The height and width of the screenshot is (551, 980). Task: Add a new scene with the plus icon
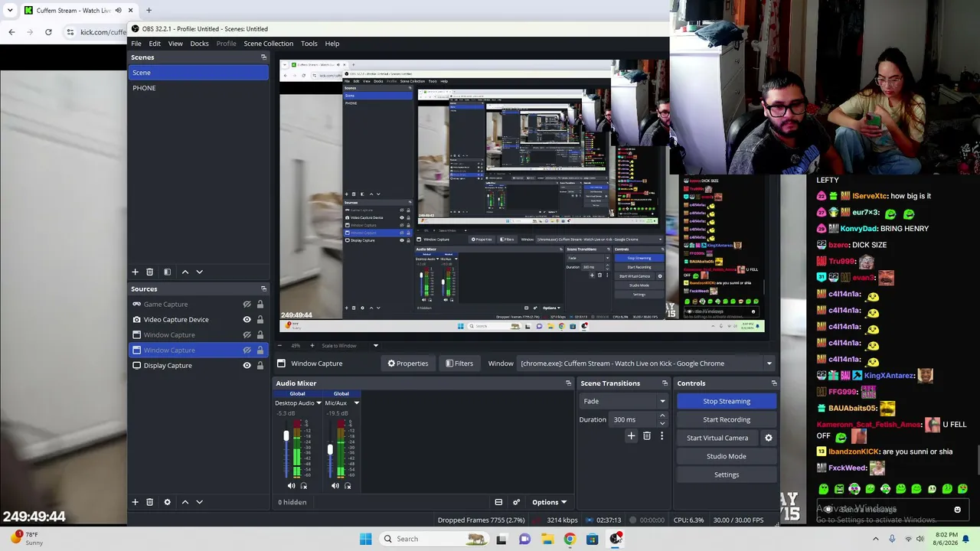[x=135, y=272]
